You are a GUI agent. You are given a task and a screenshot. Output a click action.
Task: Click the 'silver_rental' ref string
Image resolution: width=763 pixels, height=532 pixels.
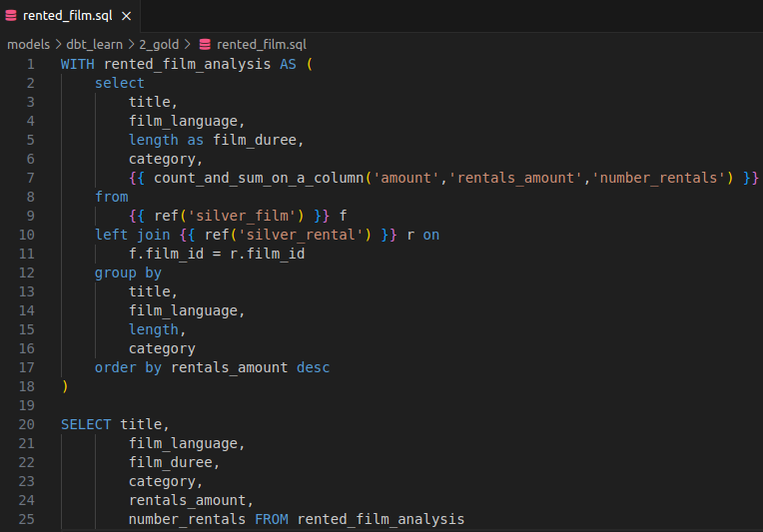[x=301, y=235]
